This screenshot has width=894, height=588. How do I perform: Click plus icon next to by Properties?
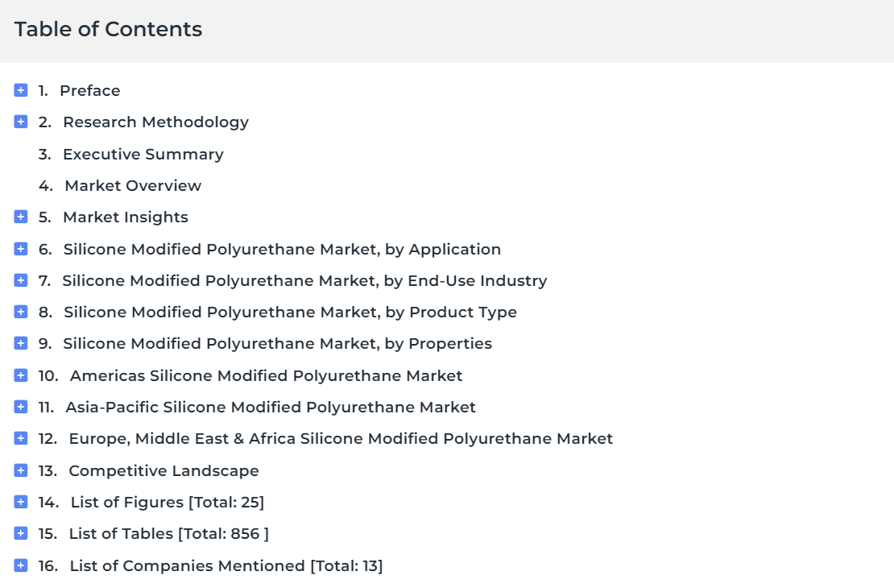tap(20, 343)
